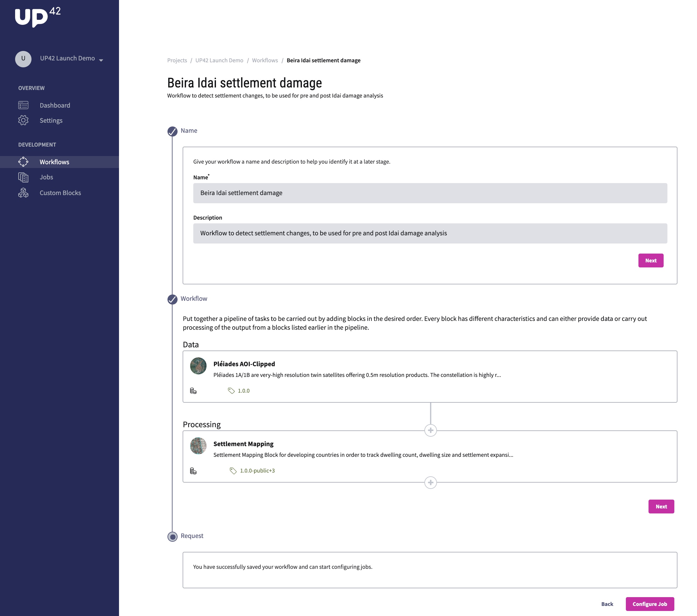Click the Workflows sidebar icon

coord(23,162)
